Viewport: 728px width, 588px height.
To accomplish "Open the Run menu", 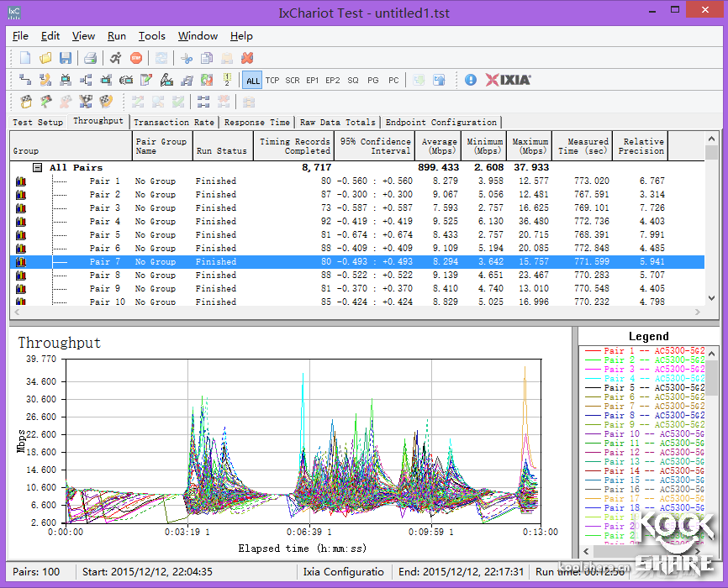I will coord(117,36).
